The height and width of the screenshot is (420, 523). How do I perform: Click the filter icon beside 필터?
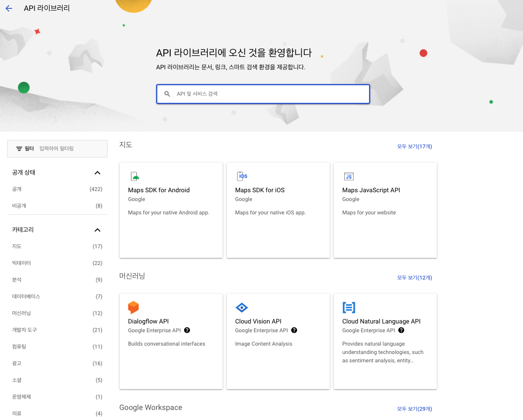click(x=19, y=149)
